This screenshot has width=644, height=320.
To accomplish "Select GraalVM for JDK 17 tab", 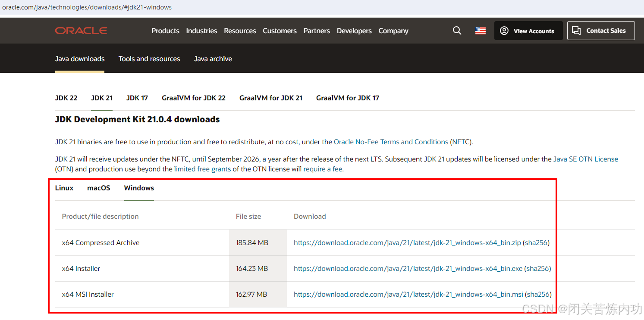I will [348, 98].
